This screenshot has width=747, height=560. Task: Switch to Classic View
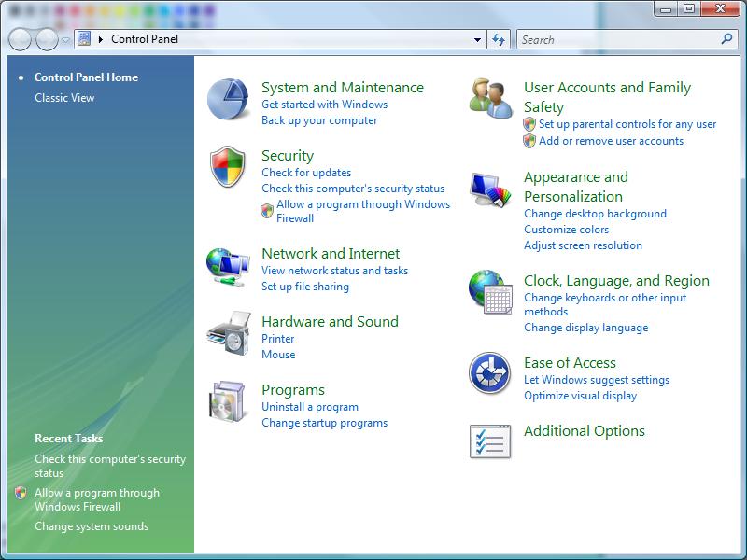coord(64,98)
